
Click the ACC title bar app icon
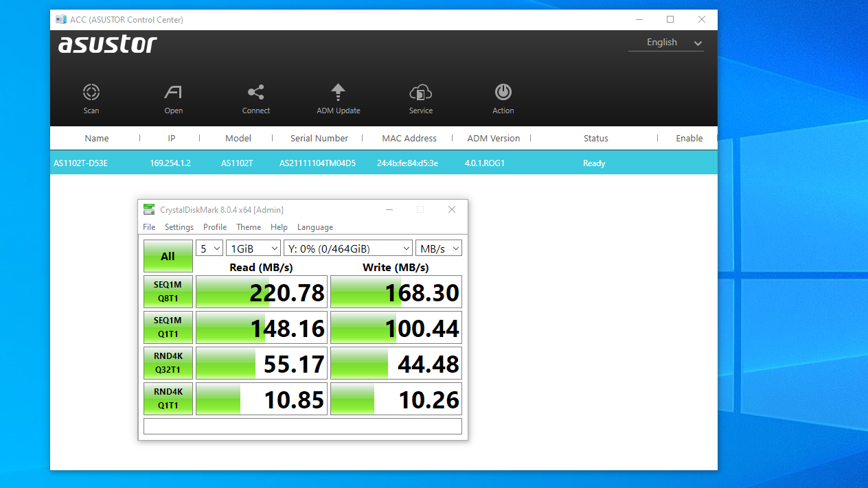tap(61, 20)
